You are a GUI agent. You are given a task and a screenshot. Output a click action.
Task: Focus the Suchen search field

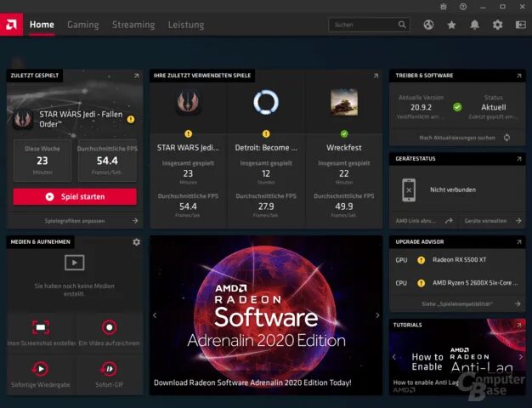click(369, 25)
